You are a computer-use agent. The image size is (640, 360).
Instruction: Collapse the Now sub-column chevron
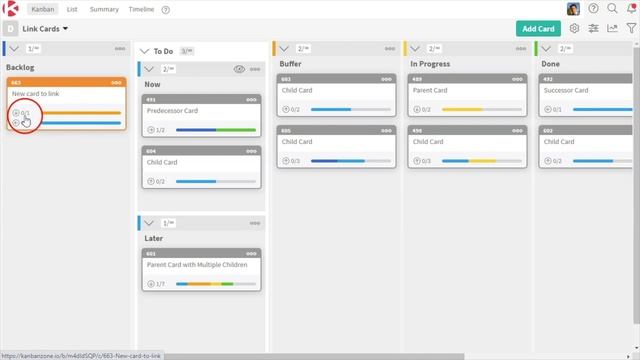tap(149, 69)
